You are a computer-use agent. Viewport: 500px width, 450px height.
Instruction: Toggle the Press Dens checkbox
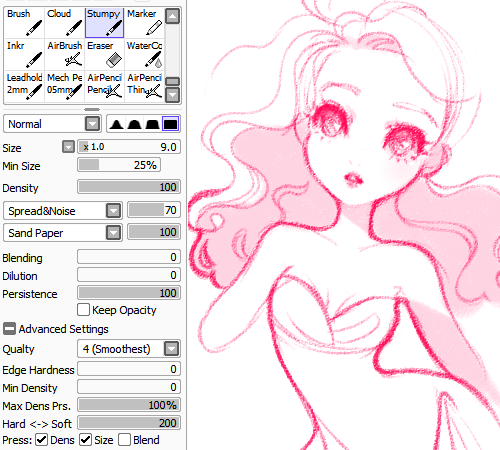pos(42,440)
